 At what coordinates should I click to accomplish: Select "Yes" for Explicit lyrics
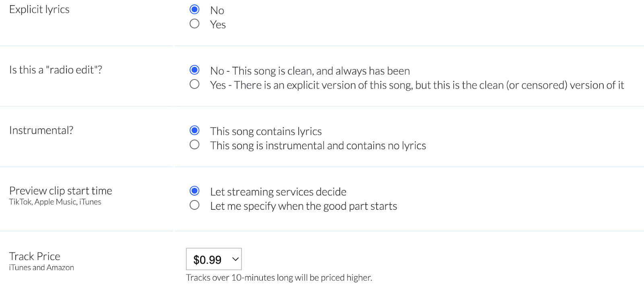click(194, 24)
